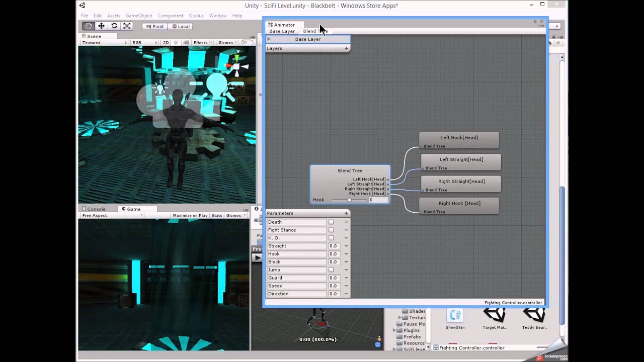Open the RGB render mode dropdown
This screenshot has height=362, width=644.
pyautogui.click(x=145, y=43)
